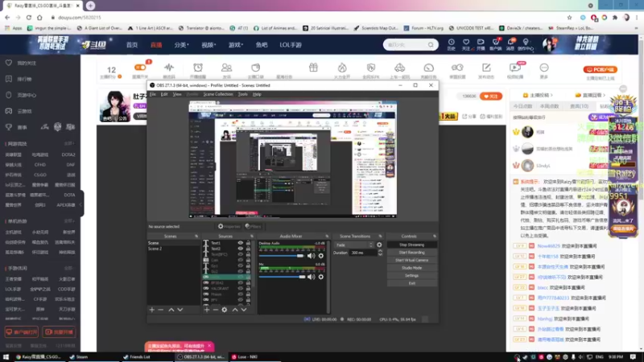Image resolution: width=644 pixels, height=362 pixels.
Task: Remove selected scene with minus icon
Action: [x=160, y=310]
